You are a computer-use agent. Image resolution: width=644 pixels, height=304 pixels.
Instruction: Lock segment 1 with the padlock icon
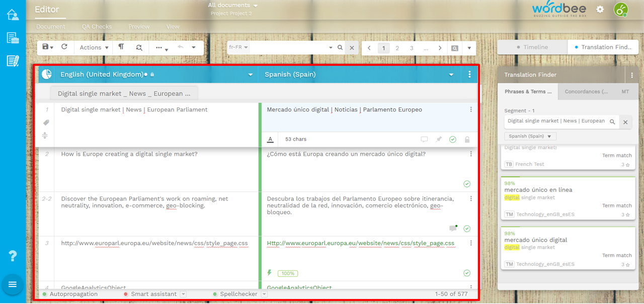467,139
